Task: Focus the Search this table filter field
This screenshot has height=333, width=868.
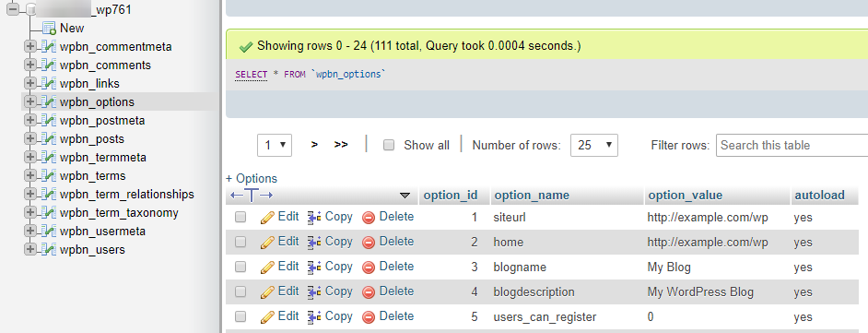Action: 792,145
